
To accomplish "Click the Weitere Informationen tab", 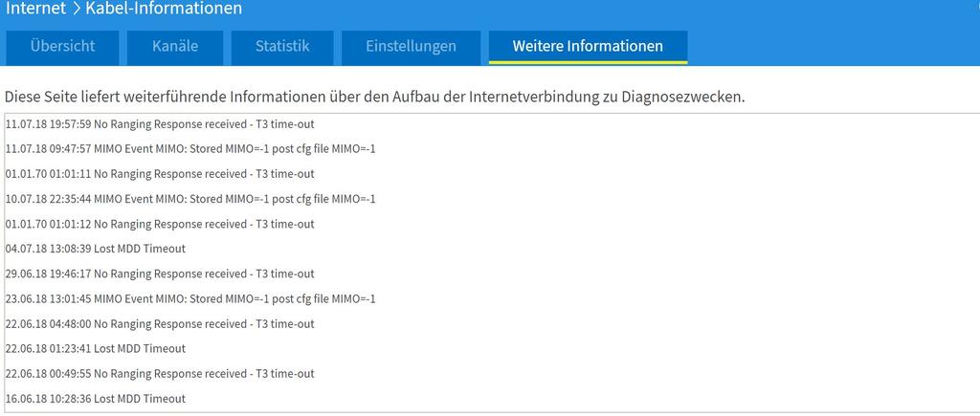I will [x=587, y=46].
